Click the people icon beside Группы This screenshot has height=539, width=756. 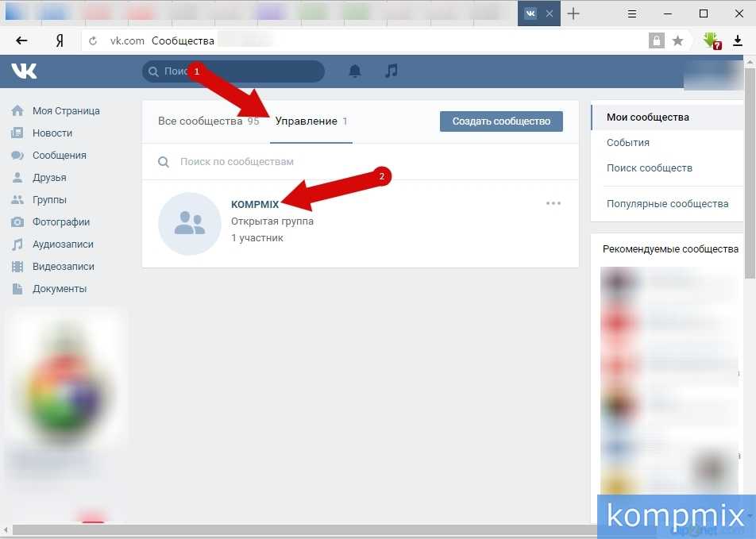pyautogui.click(x=17, y=199)
